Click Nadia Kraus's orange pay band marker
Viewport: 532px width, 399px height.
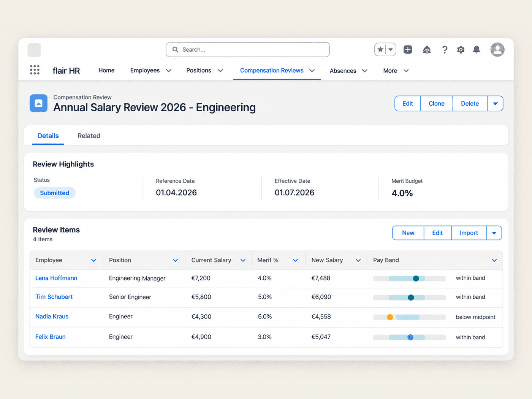click(390, 317)
